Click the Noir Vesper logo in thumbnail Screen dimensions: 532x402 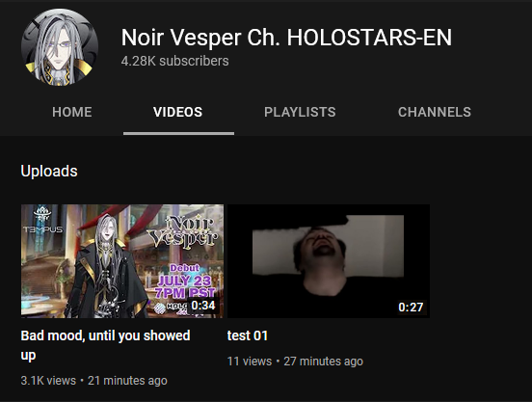[x=183, y=232]
